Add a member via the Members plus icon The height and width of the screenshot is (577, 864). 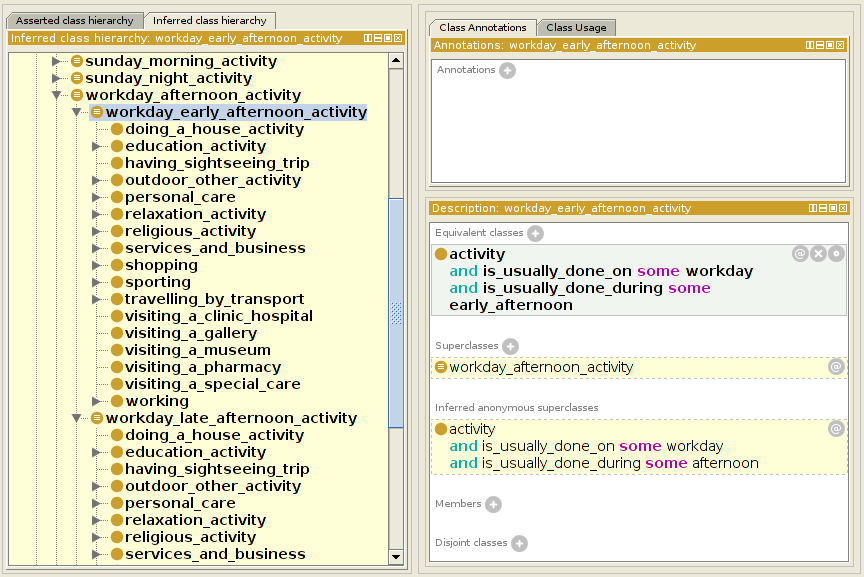pyautogui.click(x=493, y=505)
